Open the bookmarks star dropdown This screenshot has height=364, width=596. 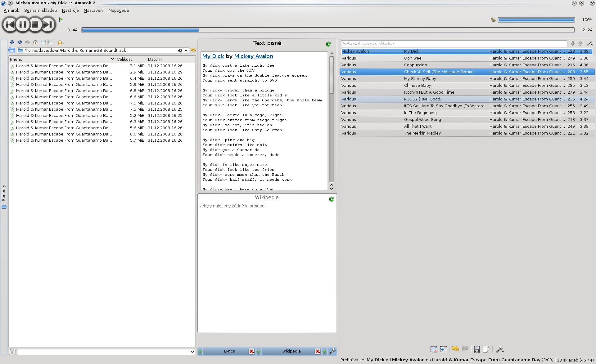click(x=61, y=42)
